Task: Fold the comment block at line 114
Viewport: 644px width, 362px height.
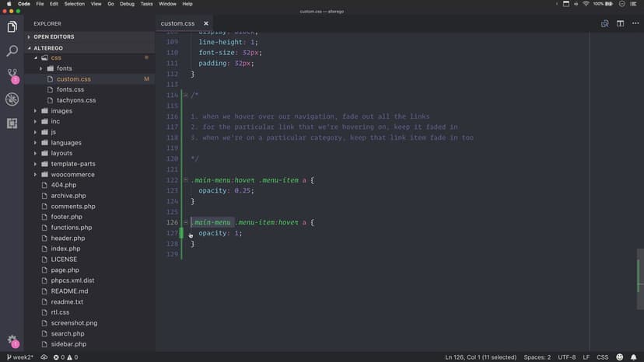Action: click(185, 95)
